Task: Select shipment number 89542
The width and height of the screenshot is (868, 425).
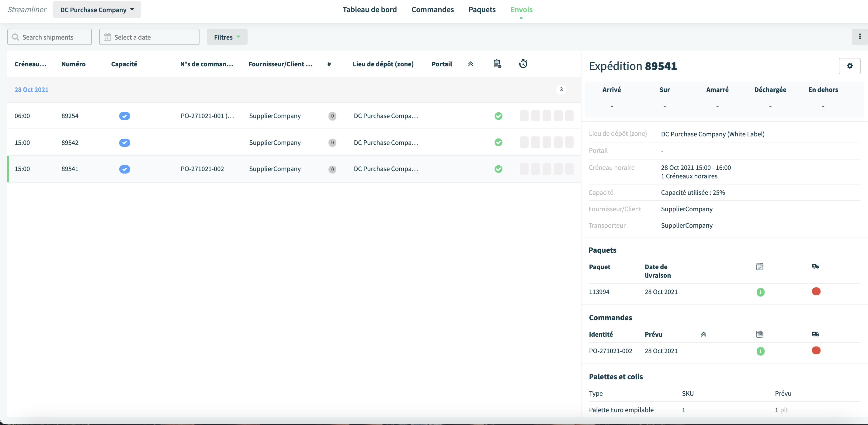Action: pos(70,142)
